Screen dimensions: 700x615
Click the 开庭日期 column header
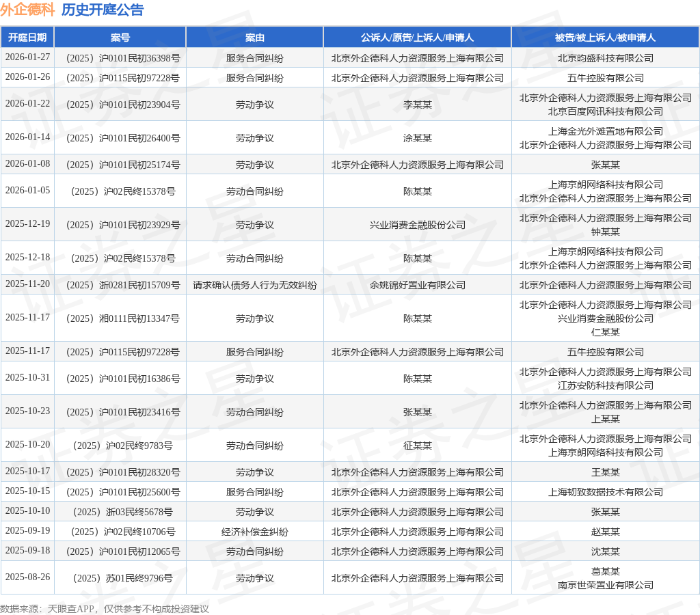point(27,38)
